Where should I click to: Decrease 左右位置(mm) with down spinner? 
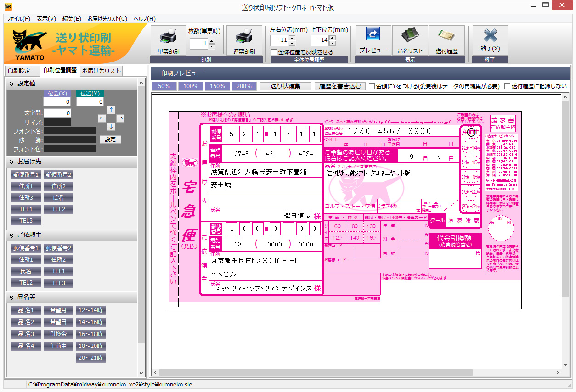[292, 43]
